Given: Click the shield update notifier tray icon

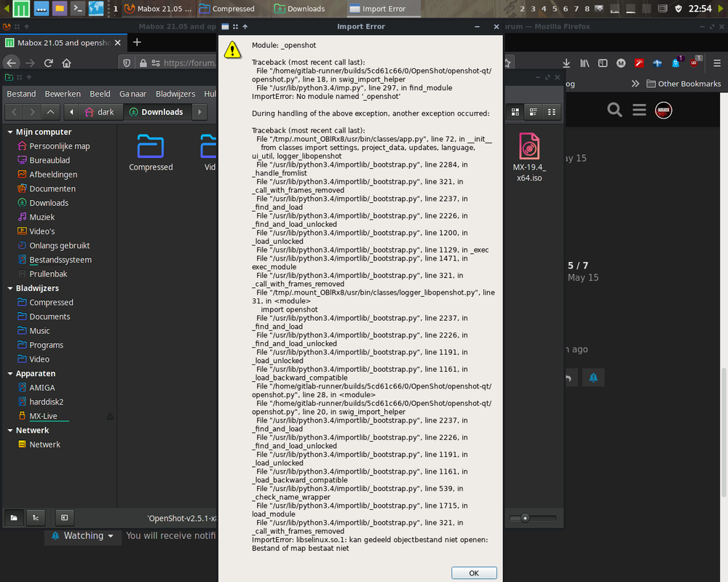Looking at the screenshot, I should pos(678,9).
